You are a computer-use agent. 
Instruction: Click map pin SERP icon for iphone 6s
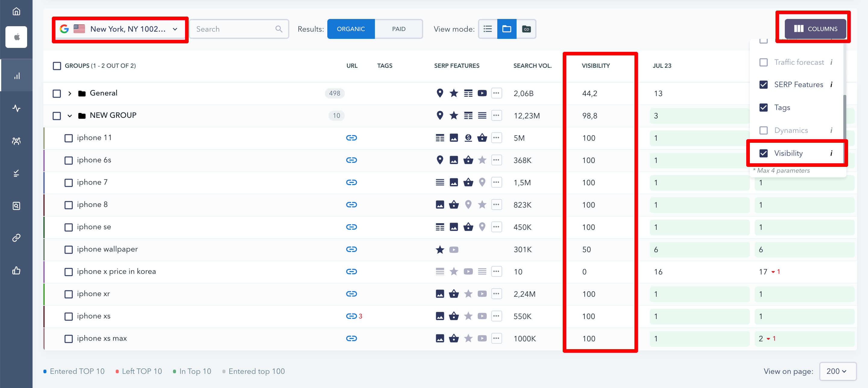440,160
